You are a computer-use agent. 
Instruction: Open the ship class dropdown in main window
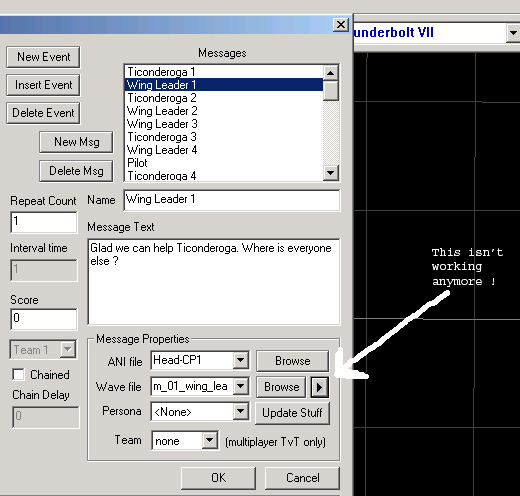tap(513, 33)
